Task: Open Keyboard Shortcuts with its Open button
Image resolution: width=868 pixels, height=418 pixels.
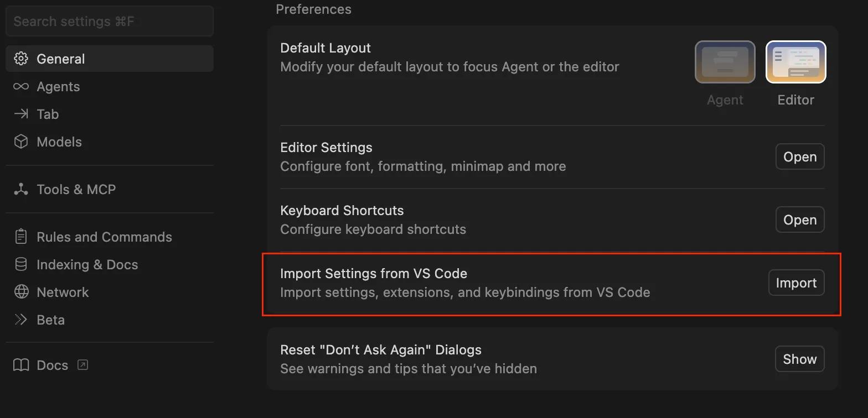Action: click(799, 220)
